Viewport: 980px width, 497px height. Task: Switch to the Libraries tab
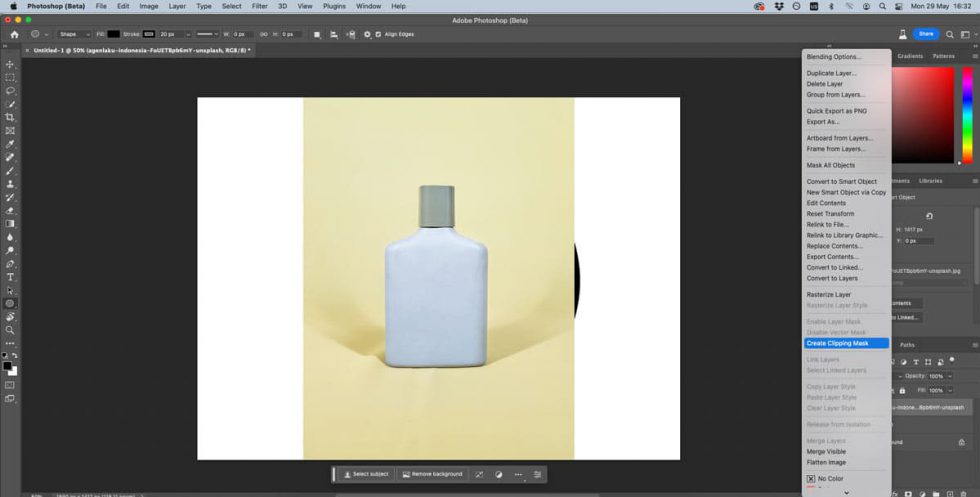coord(930,181)
